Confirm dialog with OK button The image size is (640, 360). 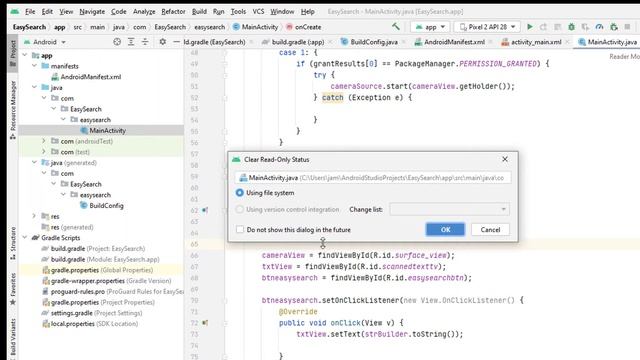pos(445,229)
